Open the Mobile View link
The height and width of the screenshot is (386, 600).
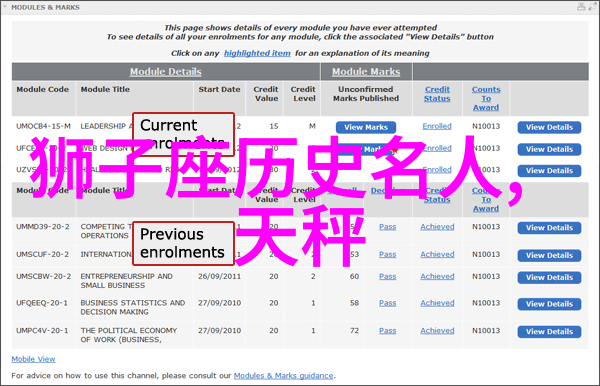click(33, 359)
